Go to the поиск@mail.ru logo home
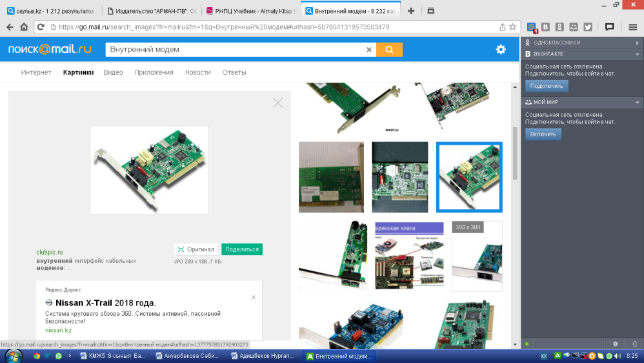The width and height of the screenshot is (644, 363). coord(50,49)
